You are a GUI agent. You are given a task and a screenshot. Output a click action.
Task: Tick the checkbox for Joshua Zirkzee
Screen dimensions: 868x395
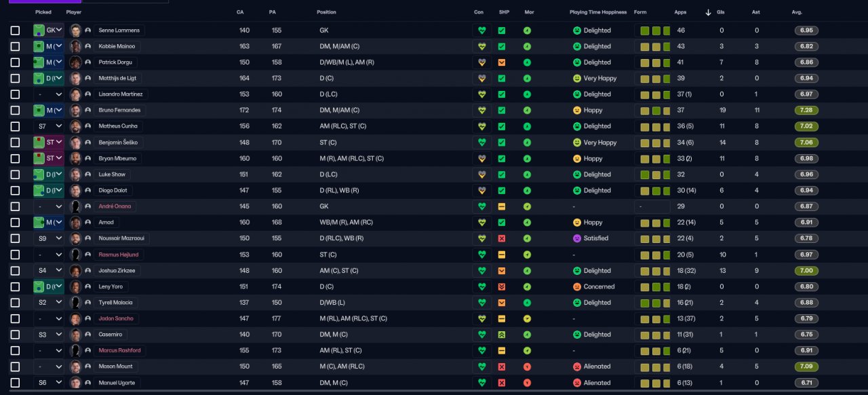[x=15, y=270]
